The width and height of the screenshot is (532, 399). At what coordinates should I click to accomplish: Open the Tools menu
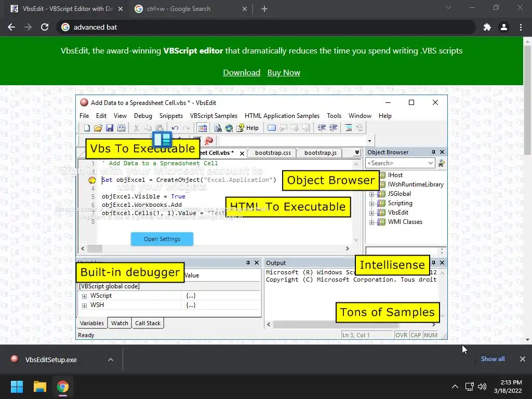(334, 116)
